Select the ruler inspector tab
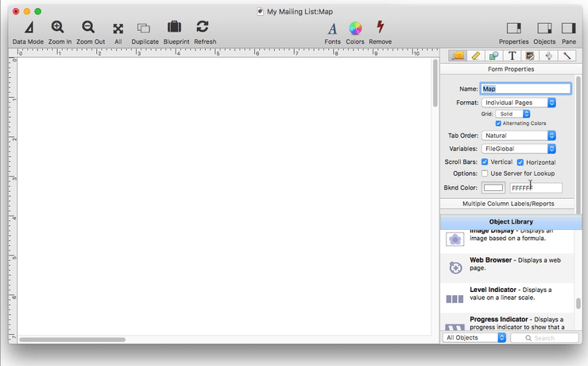The height and width of the screenshot is (366, 588). tap(476, 56)
